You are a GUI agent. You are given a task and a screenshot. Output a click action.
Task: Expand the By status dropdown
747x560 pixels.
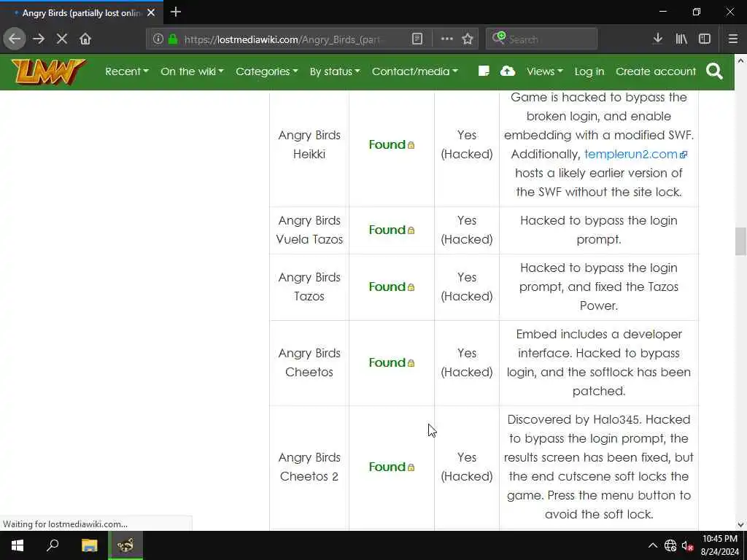point(335,71)
